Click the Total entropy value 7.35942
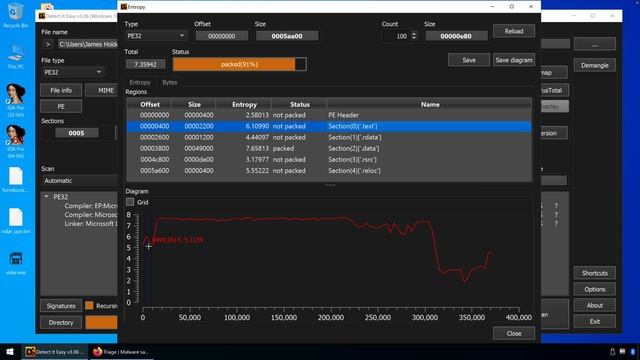The height and width of the screenshot is (360, 640). pos(145,64)
